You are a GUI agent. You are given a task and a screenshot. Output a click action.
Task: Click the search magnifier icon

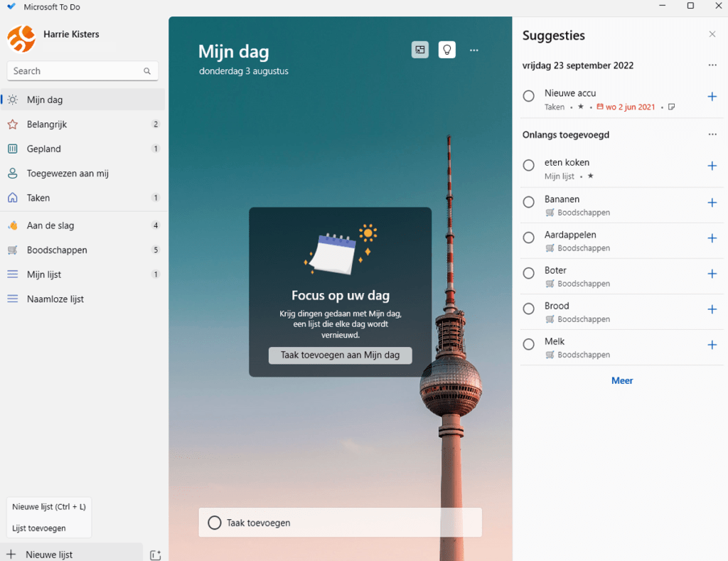point(147,71)
